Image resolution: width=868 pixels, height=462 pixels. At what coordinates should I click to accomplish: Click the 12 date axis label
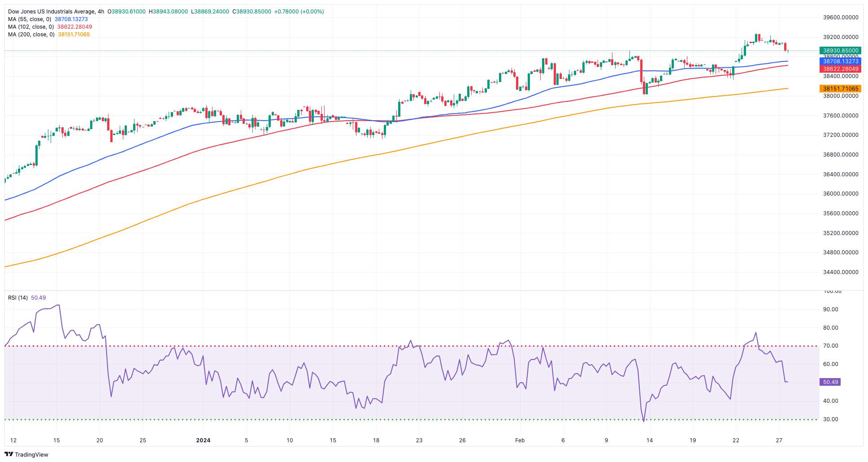[x=13, y=440]
